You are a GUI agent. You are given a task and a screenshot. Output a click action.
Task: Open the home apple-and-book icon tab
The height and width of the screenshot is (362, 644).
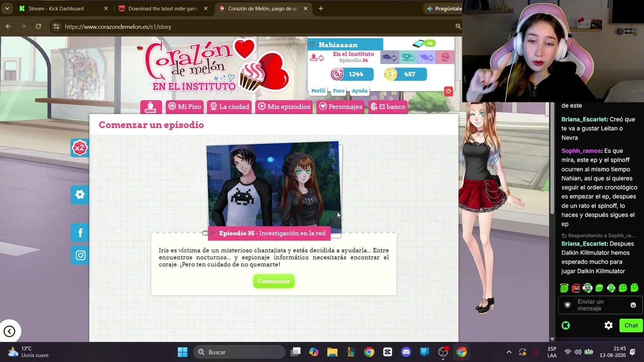[151, 107]
